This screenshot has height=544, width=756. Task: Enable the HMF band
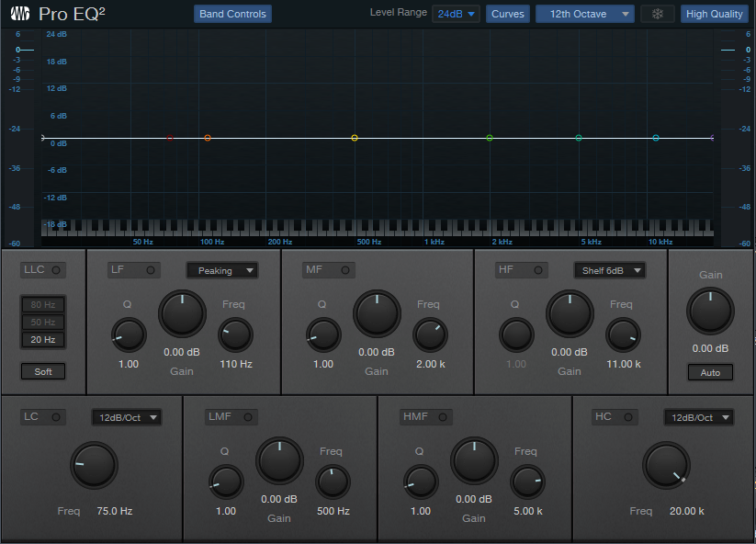point(425,417)
